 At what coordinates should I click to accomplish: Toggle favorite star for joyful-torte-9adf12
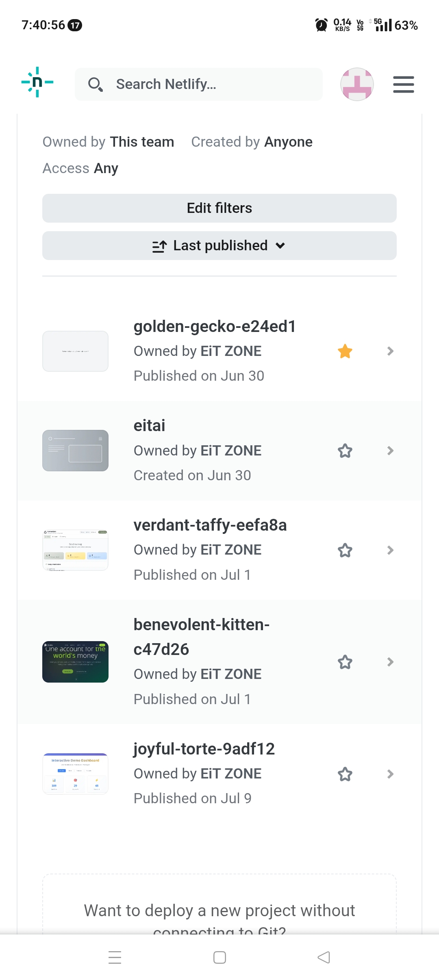345,774
